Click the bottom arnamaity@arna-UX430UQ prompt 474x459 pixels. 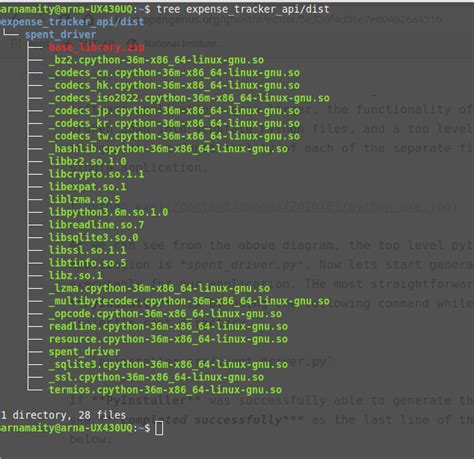[75, 428]
